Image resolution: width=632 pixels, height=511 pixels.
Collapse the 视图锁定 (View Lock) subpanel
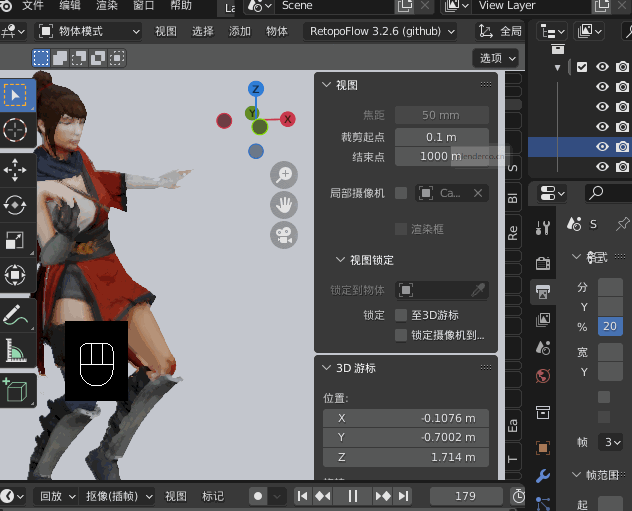coord(341,260)
